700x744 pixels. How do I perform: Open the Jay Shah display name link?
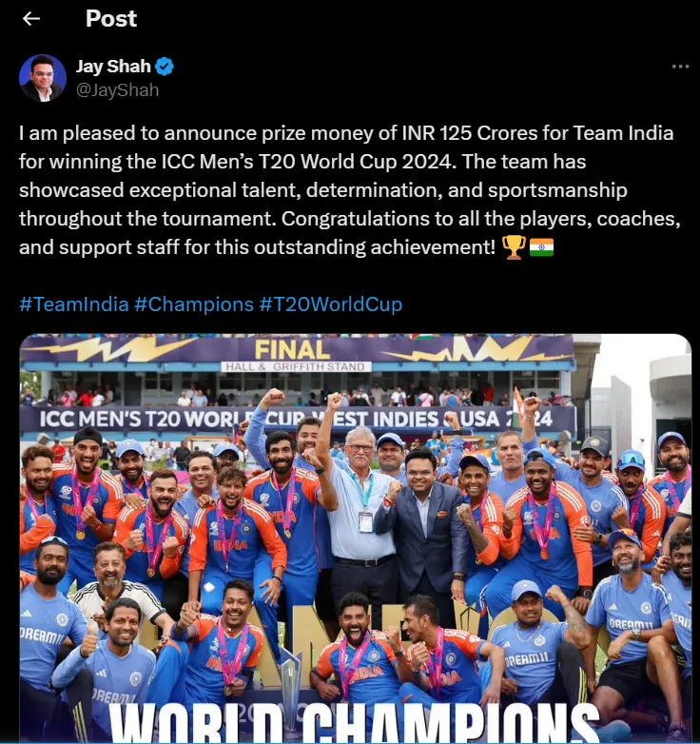(113, 67)
